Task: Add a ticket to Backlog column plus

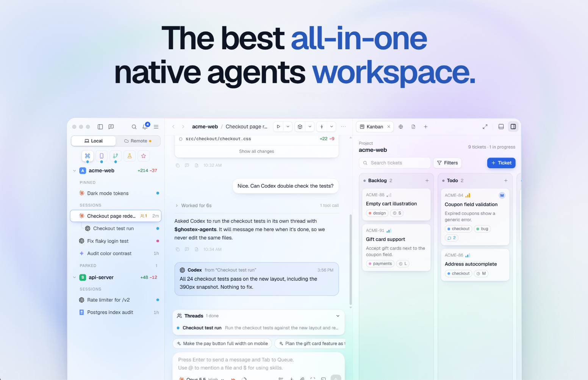Action: [x=427, y=181]
